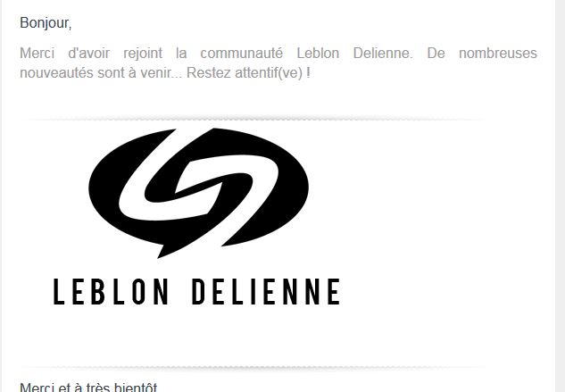The width and height of the screenshot is (565, 392).
Task: Click the word 'Leblon' in the message body
Action: click(x=318, y=54)
